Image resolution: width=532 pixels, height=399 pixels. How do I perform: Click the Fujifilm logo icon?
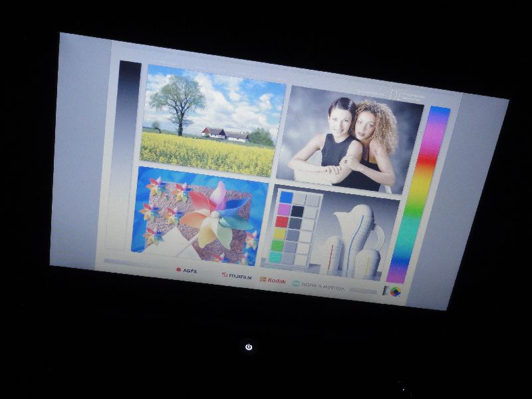coord(225,275)
